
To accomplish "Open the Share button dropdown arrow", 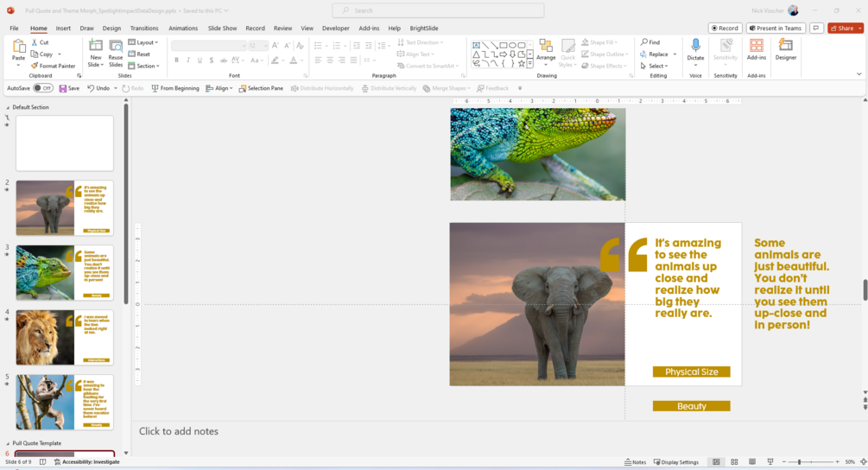I will point(859,29).
